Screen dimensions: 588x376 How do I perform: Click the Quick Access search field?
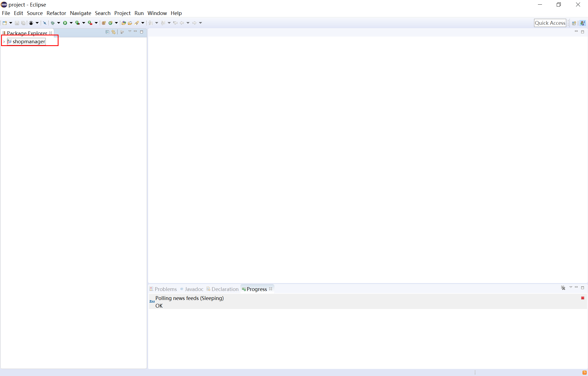pos(550,23)
